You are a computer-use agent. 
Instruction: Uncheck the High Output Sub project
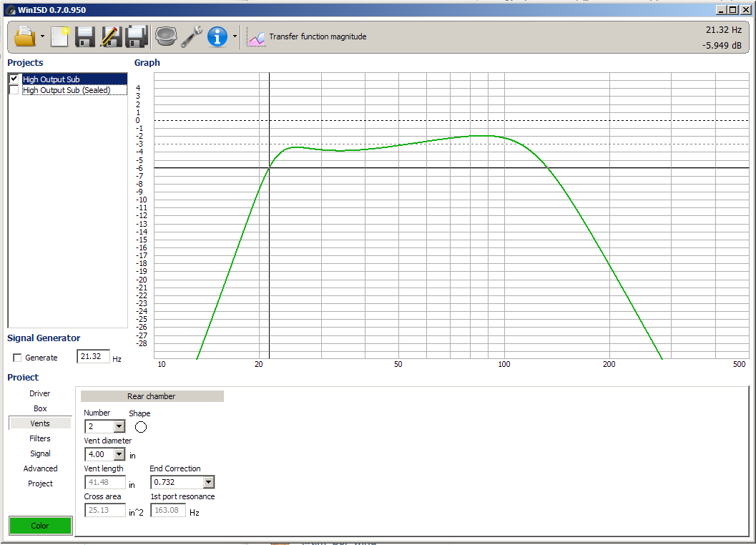point(14,79)
